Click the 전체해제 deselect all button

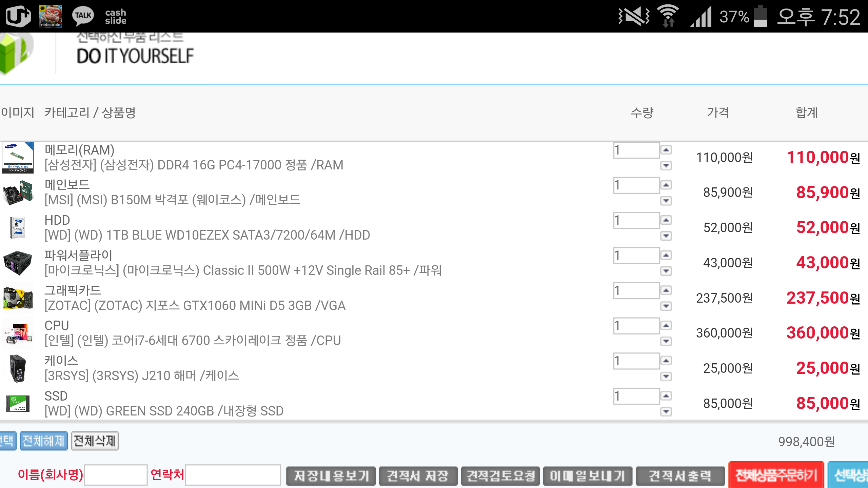click(x=44, y=441)
